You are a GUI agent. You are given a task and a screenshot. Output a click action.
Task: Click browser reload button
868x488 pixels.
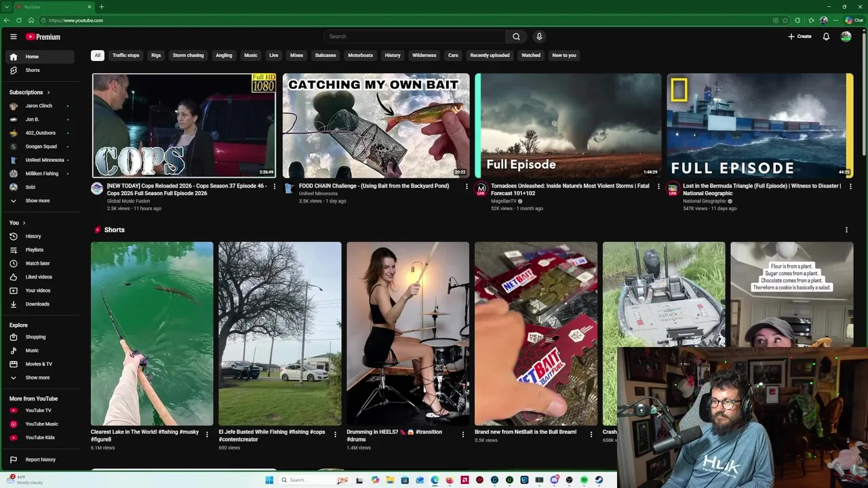click(x=19, y=20)
